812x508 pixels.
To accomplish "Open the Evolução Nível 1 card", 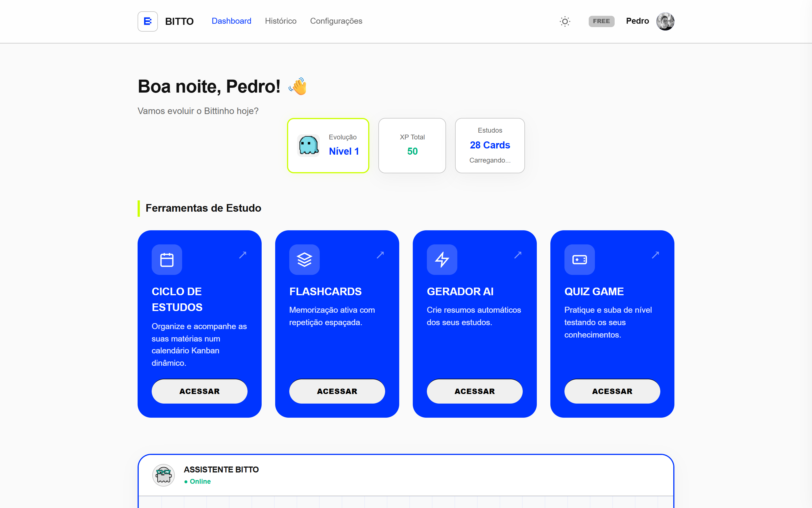I will click(x=328, y=145).
